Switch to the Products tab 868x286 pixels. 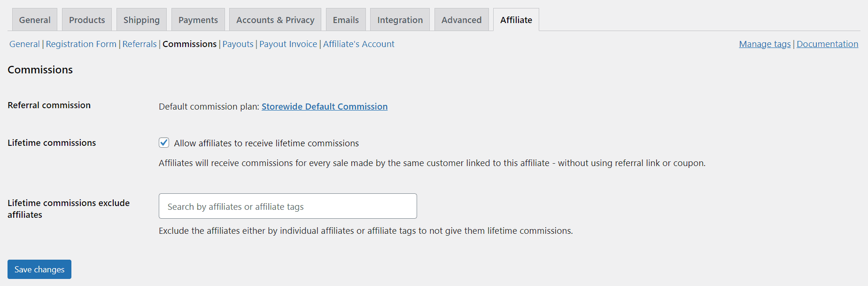87,20
